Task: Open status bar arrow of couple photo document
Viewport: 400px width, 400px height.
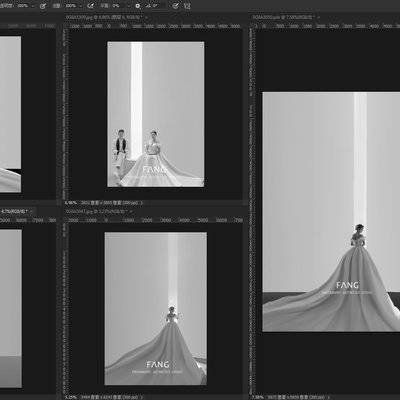Action: 141,203
